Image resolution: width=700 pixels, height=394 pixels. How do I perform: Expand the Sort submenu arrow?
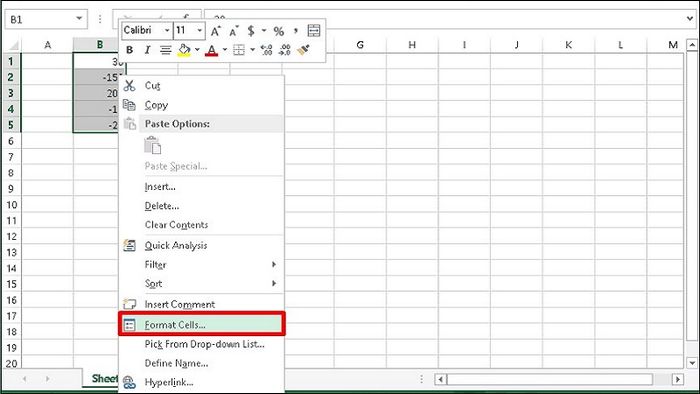point(274,283)
